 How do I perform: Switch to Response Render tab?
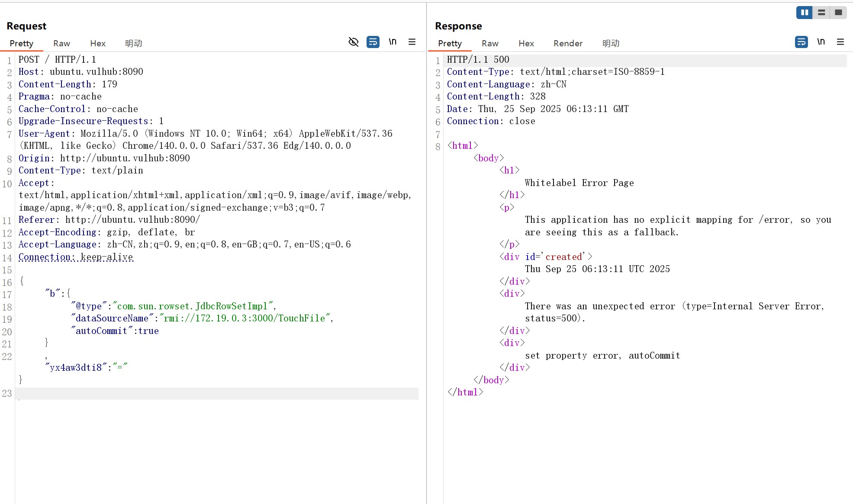[568, 43]
